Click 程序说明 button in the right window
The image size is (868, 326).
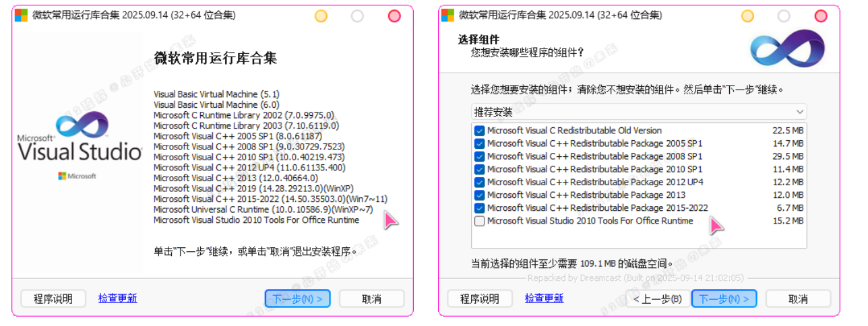(480, 298)
